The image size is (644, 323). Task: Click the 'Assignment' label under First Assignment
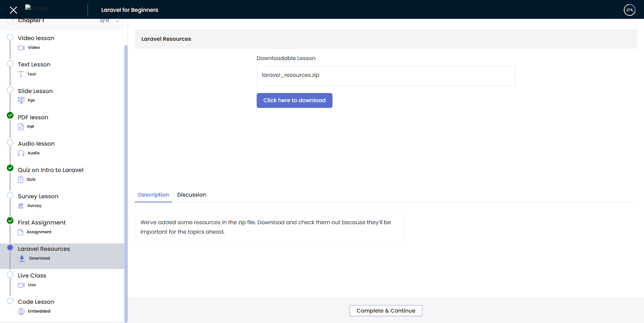[x=39, y=232]
